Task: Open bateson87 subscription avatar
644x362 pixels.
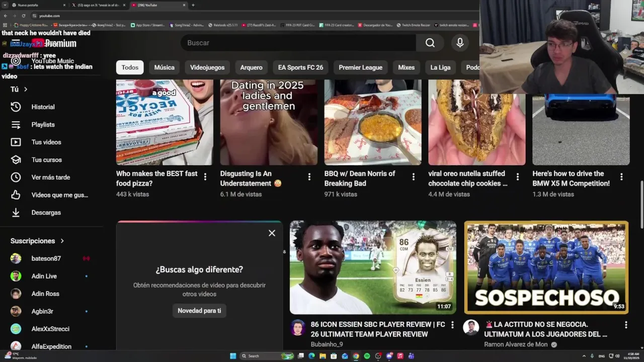Action: pyautogui.click(x=16, y=258)
